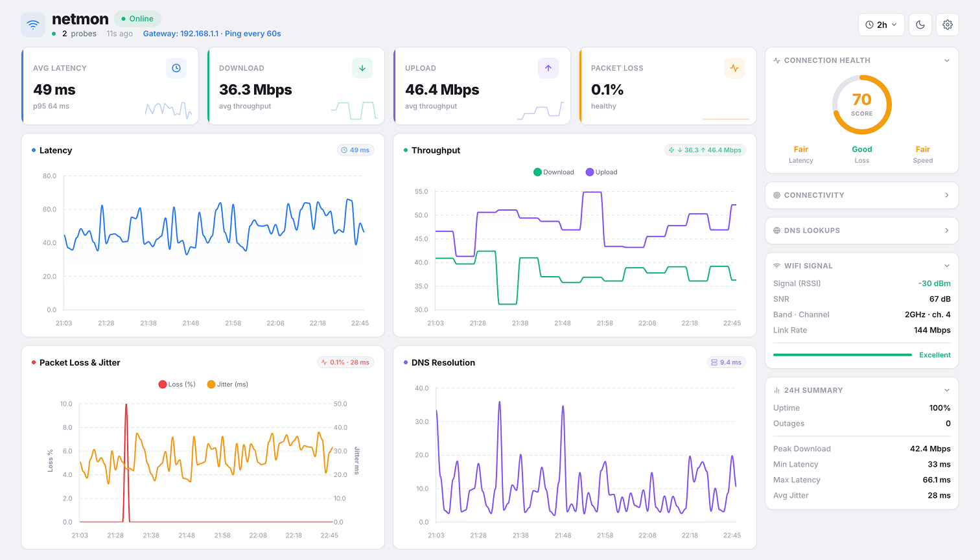Viewport: 980px width, 560px height.
Task: Toggle Loss (%) series in legend
Action: [x=177, y=384]
